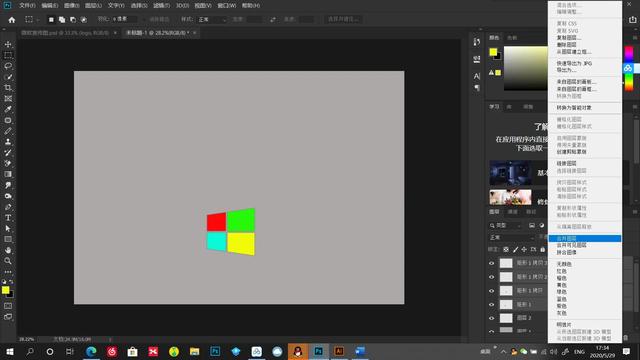Open Microsoft Edge from the taskbar
Viewport: 640px width, 360px height.
91,351
